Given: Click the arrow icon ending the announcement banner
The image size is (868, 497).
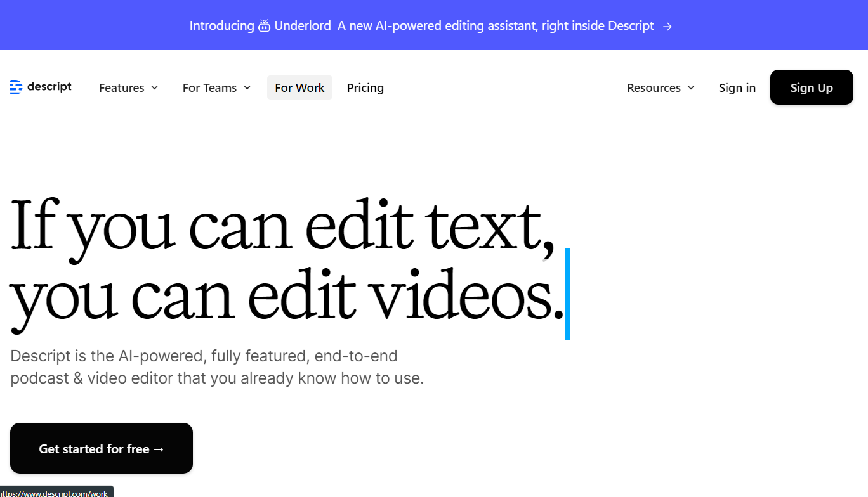Looking at the screenshot, I should pos(667,26).
